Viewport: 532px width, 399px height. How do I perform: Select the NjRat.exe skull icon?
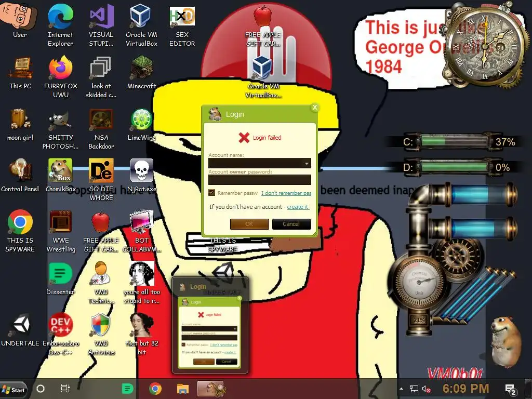(141, 176)
